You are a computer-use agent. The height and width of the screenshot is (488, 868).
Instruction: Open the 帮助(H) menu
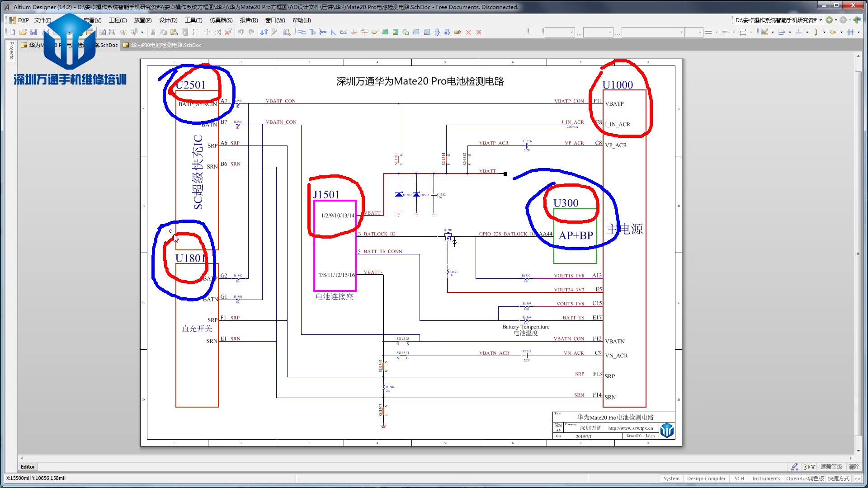[x=302, y=20]
